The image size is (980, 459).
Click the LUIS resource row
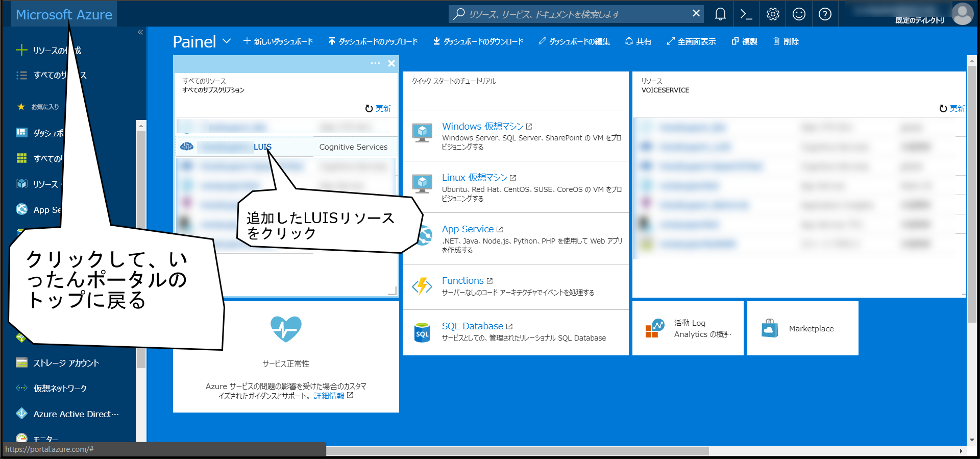pos(286,147)
